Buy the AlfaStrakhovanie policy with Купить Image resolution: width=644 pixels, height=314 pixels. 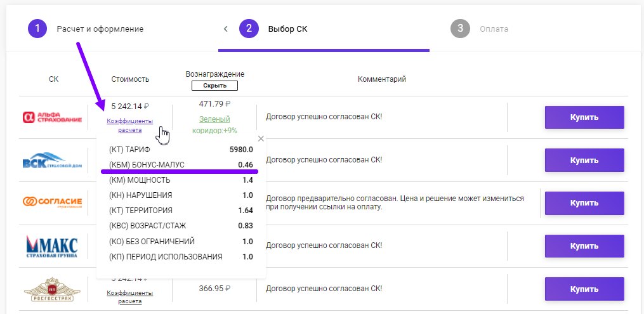click(584, 117)
